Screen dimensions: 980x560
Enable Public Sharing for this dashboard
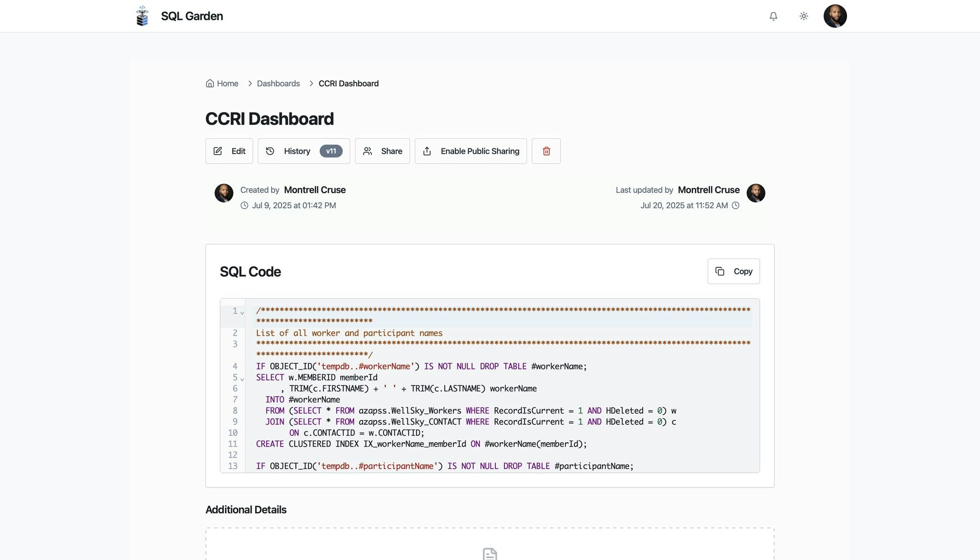[470, 151]
